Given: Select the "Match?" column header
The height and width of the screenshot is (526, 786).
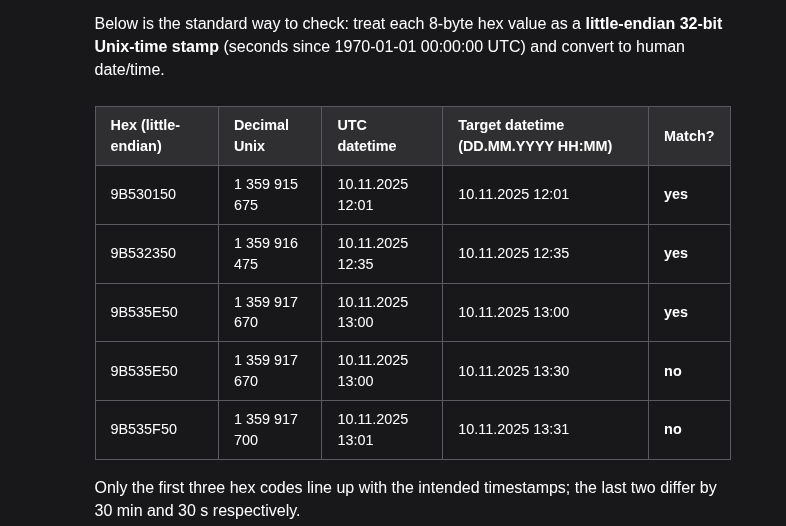Looking at the screenshot, I should [x=689, y=135].
